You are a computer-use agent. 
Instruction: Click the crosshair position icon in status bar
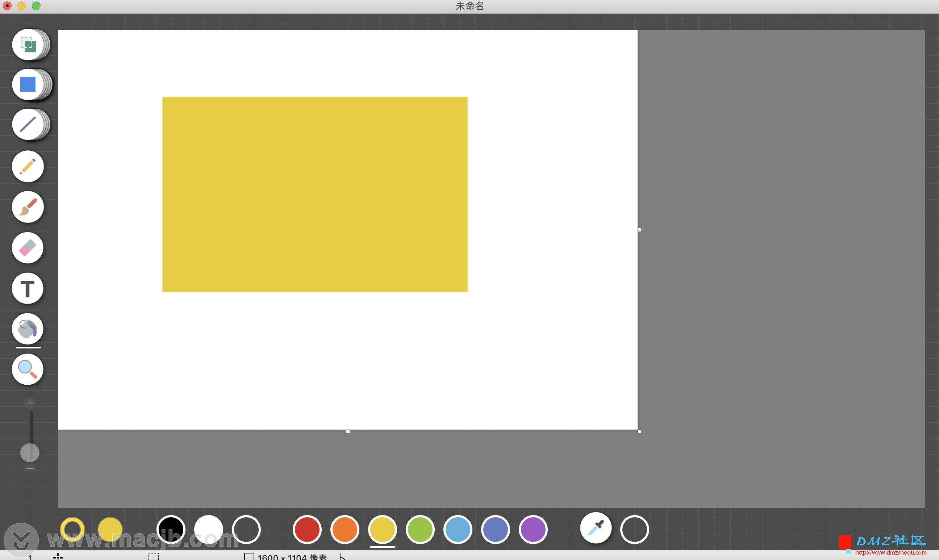pos(58,557)
